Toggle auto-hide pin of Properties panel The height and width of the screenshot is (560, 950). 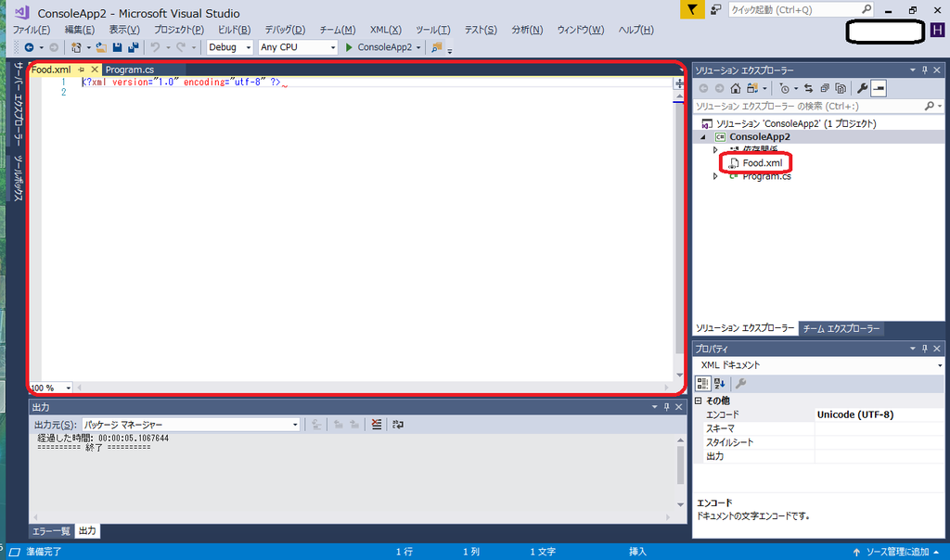[925, 349]
